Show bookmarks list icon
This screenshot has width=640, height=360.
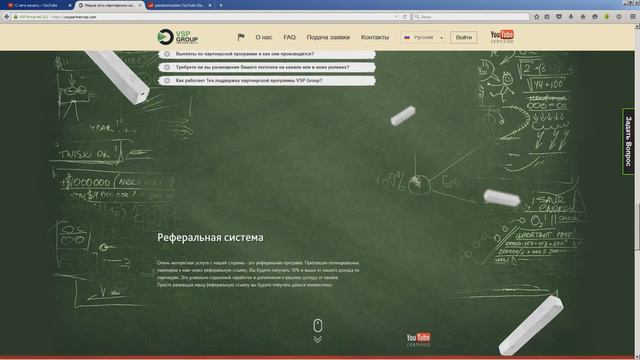(x=547, y=17)
